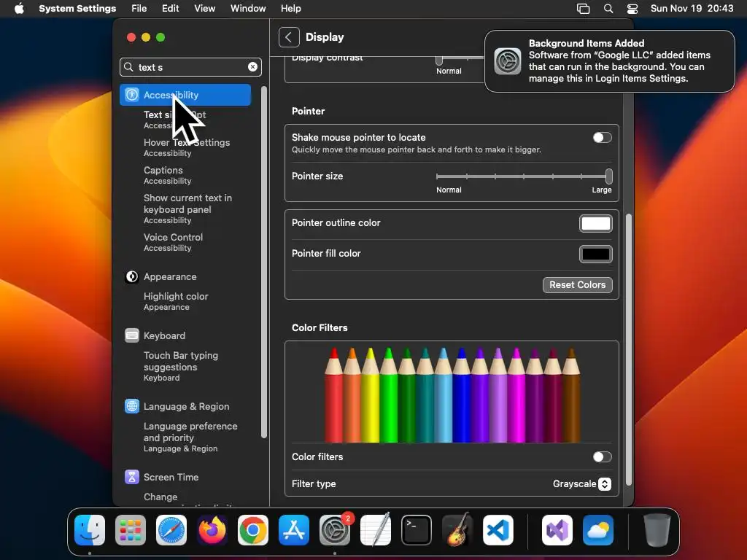Image resolution: width=747 pixels, height=560 pixels.
Task: Click the sidebar results scrollbar
Action: (x=264, y=262)
